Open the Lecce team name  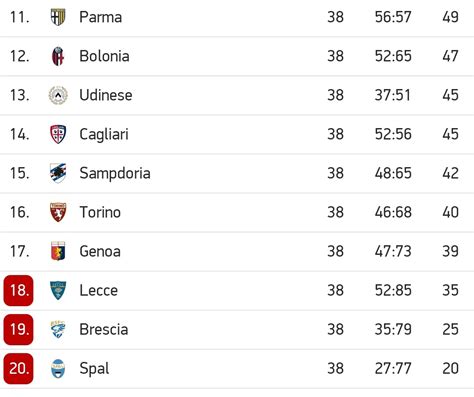tap(99, 290)
